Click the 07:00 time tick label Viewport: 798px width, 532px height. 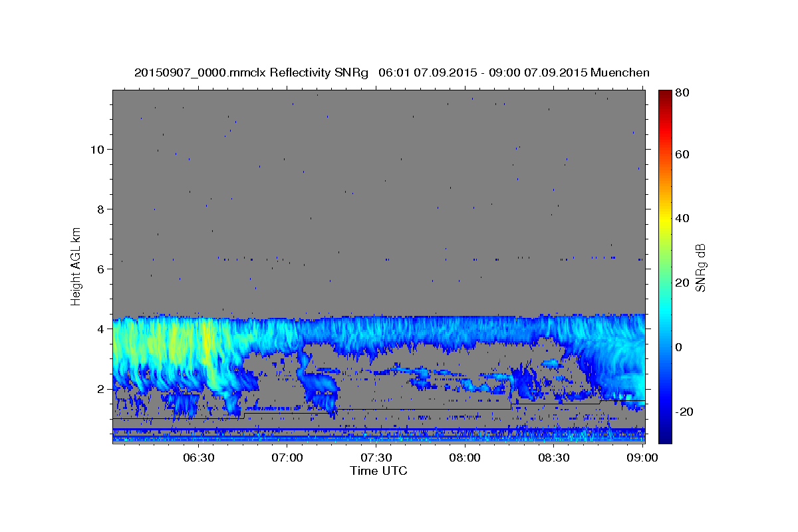pyautogui.click(x=287, y=458)
